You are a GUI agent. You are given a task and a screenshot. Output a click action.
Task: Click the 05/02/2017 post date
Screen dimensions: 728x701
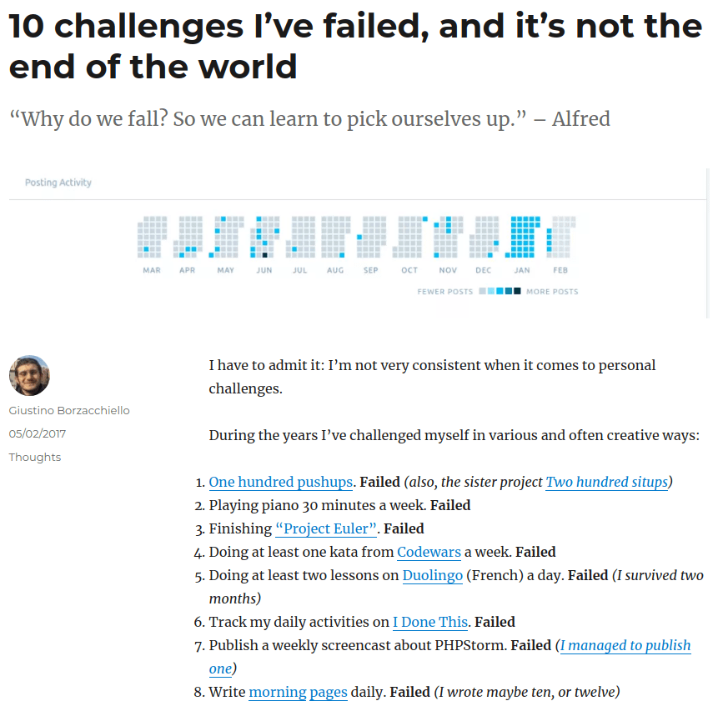(38, 433)
